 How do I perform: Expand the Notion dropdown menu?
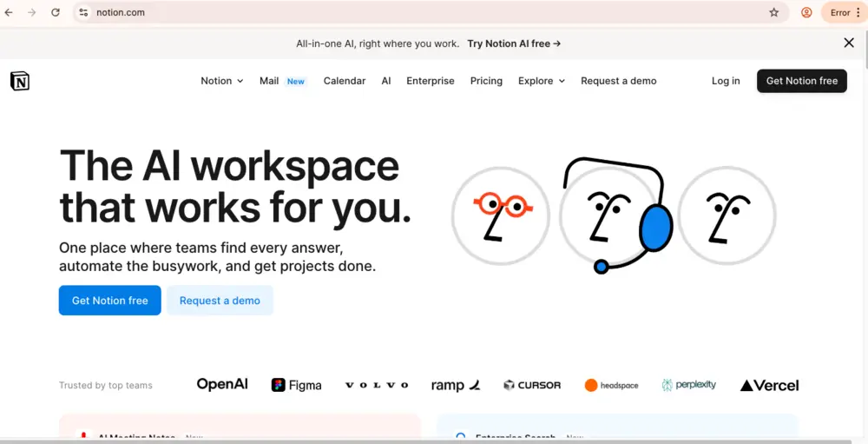click(222, 81)
